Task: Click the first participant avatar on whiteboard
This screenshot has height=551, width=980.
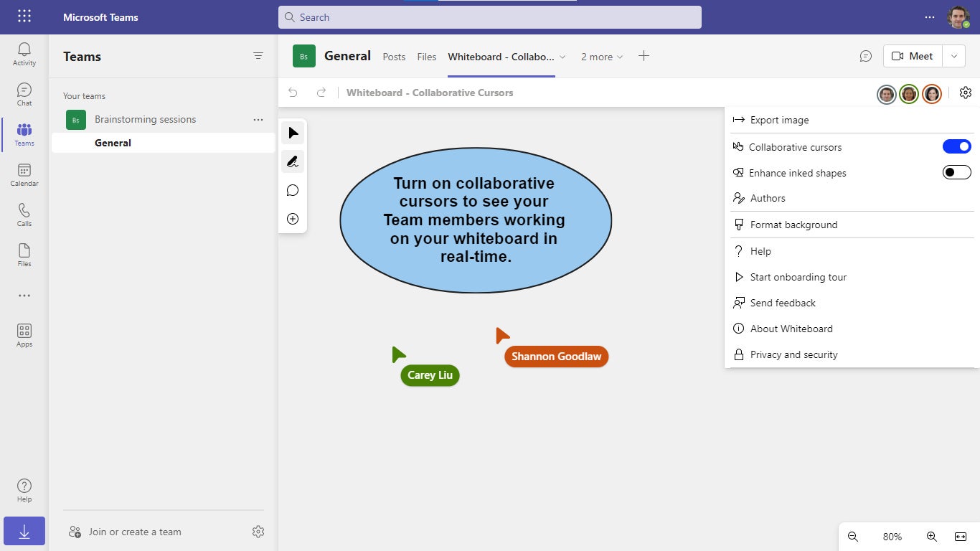Action: (887, 94)
